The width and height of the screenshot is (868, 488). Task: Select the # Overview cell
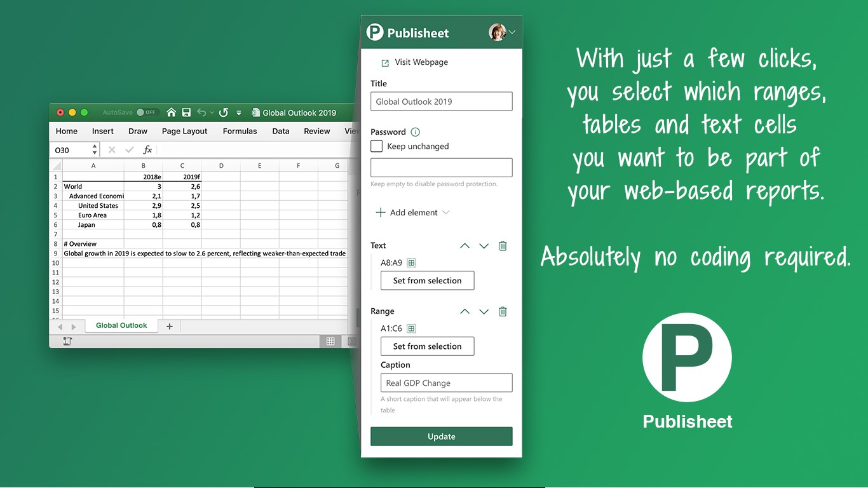tap(93, 244)
